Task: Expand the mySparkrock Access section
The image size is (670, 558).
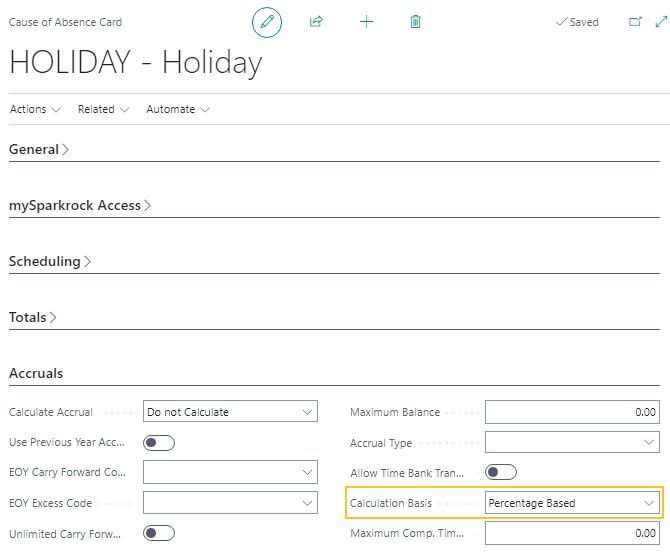Action: point(80,205)
